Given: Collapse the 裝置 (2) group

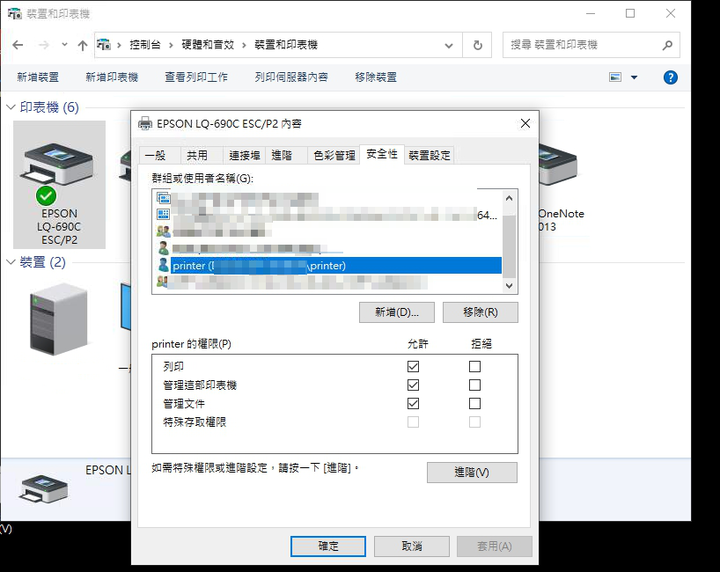Looking at the screenshot, I should point(11,262).
